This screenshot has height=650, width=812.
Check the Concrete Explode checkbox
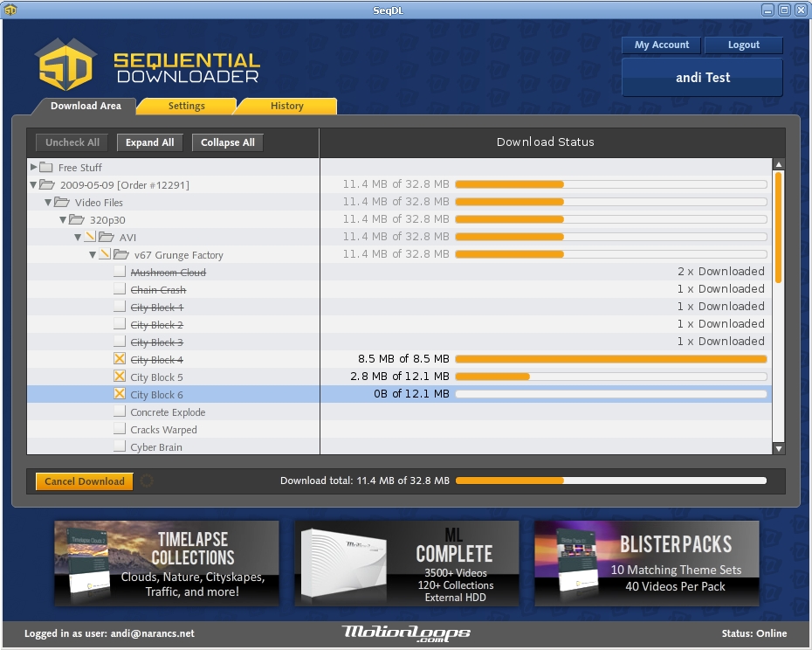(x=120, y=411)
